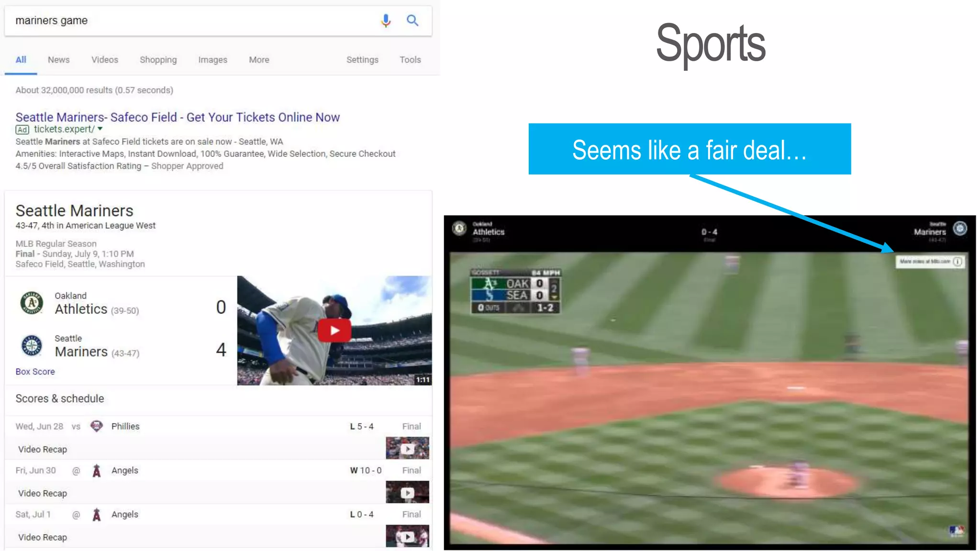
Task: Click the microphone voice search icon
Action: (x=386, y=21)
